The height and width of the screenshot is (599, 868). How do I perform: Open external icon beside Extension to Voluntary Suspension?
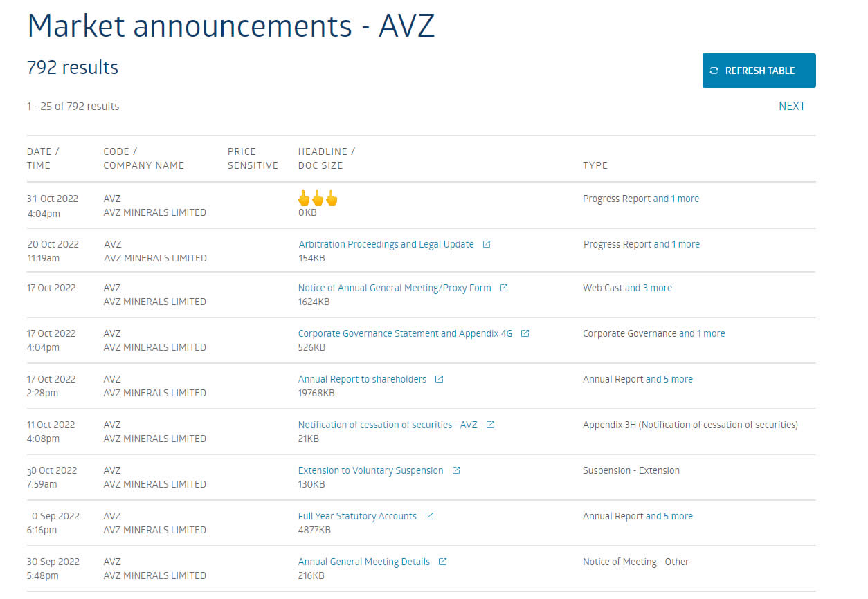pyautogui.click(x=456, y=470)
